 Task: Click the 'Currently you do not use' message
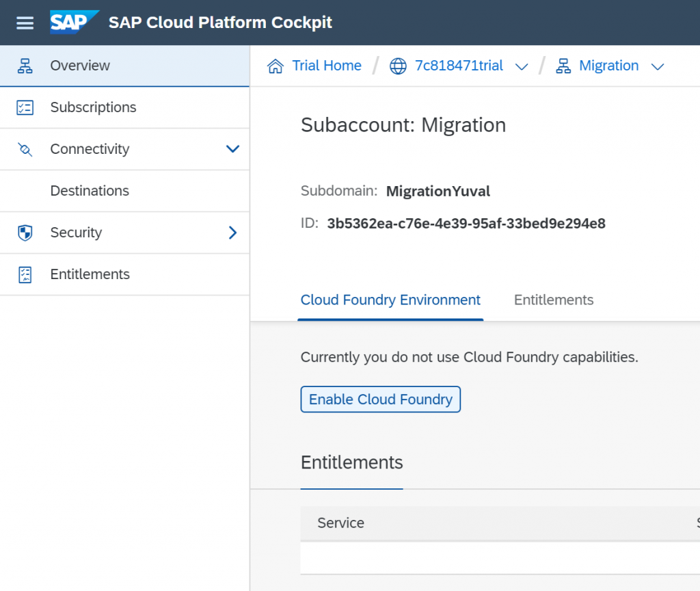469,357
